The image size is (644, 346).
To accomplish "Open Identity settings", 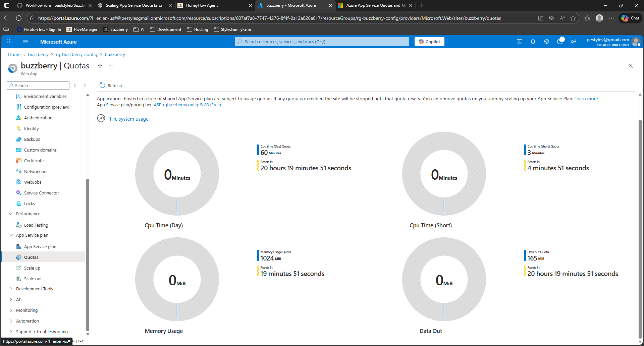I will pyautogui.click(x=32, y=128).
